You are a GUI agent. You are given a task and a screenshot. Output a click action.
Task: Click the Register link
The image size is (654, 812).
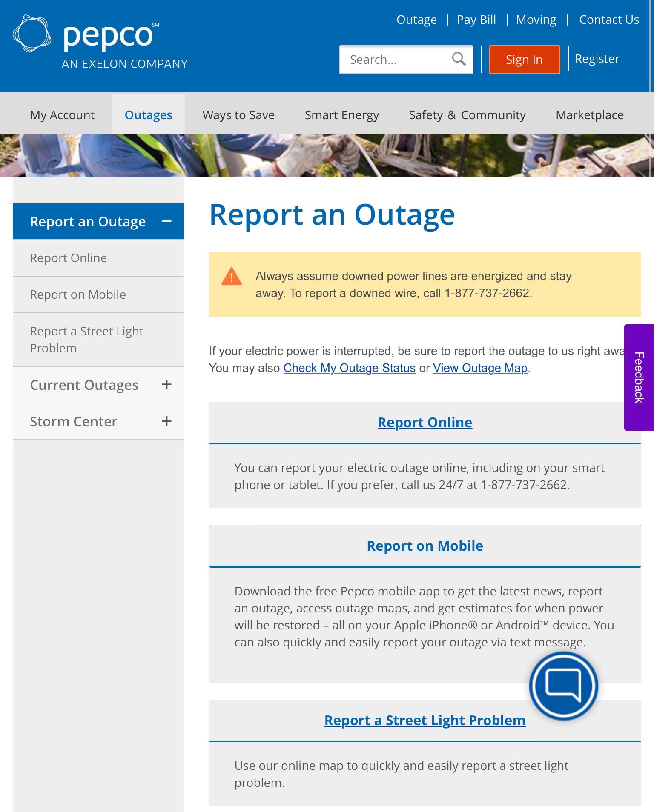tap(597, 59)
